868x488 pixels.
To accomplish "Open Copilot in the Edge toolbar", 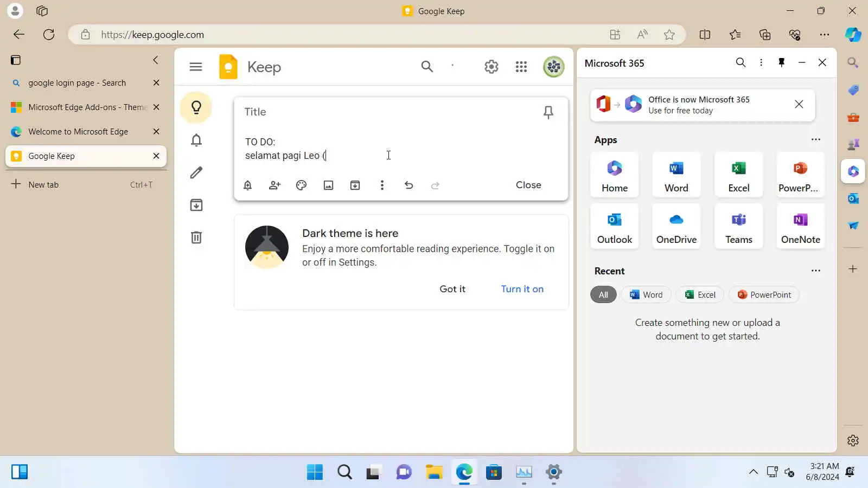I will point(853,35).
